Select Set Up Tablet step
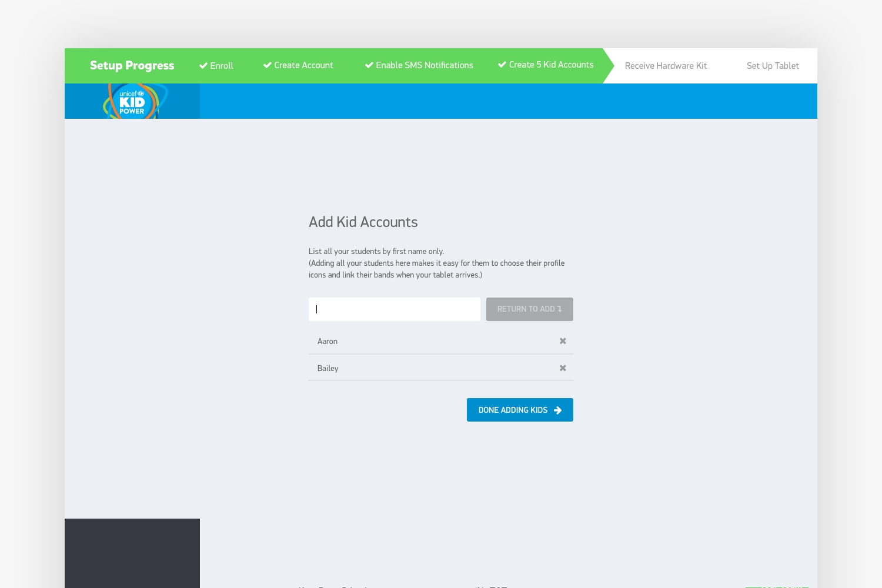The width and height of the screenshot is (882, 588). click(x=773, y=66)
